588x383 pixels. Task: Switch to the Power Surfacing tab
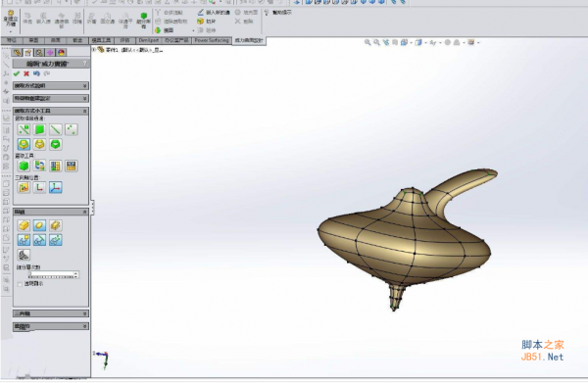[212, 40]
